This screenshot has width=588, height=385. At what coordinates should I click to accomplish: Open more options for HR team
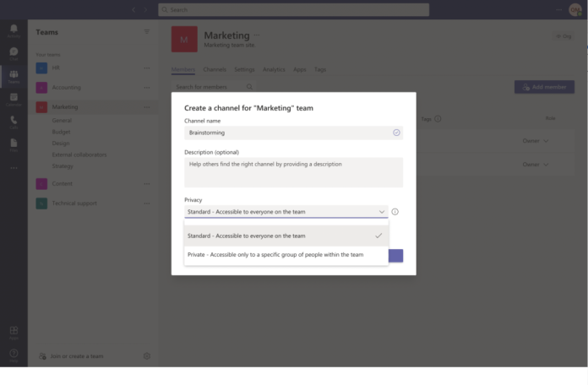click(x=147, y=68)
